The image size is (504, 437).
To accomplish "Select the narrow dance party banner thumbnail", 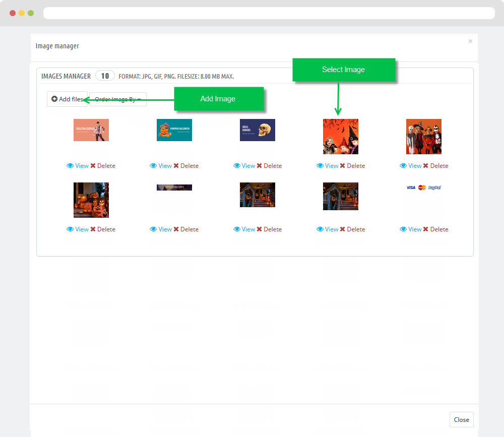I will tap(174, 188).
